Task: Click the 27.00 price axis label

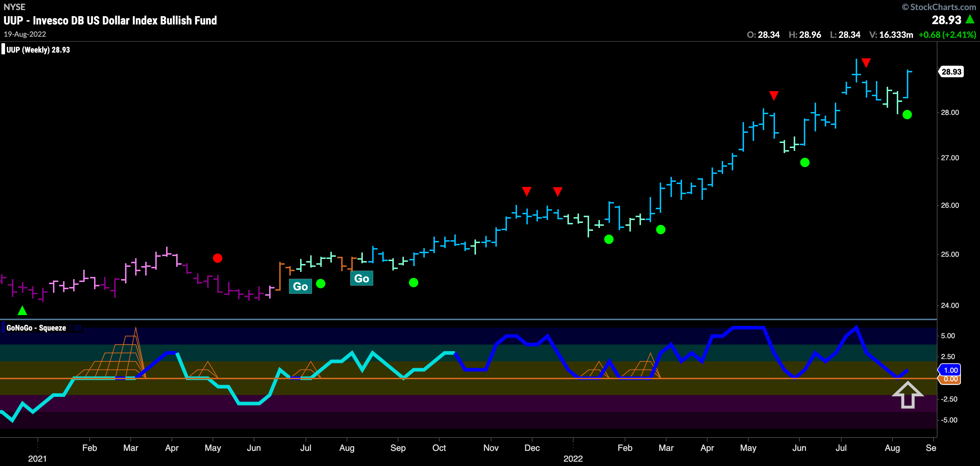Action: [950, 157]
